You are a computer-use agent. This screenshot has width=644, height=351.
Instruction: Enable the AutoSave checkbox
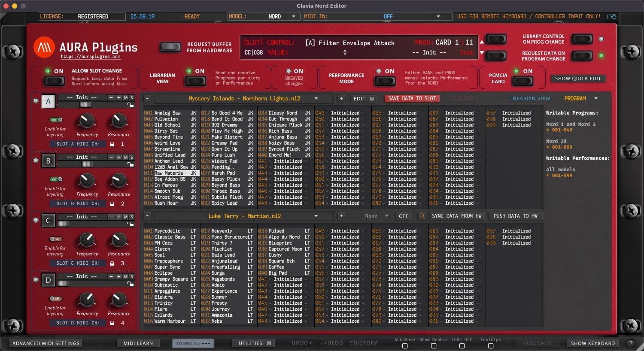click(404, 346)
